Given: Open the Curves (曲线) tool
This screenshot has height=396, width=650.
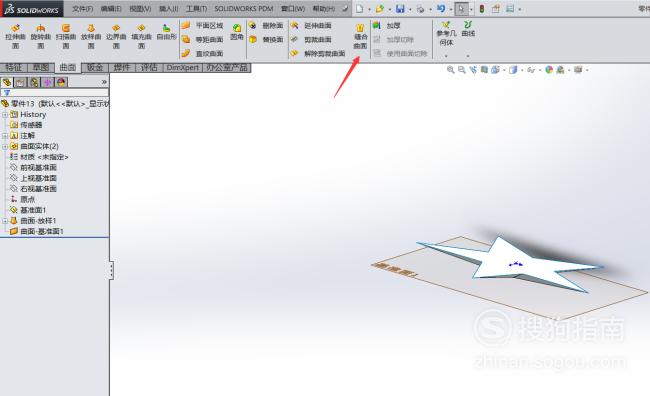Looking at the screenshot, I should (468, 29).
